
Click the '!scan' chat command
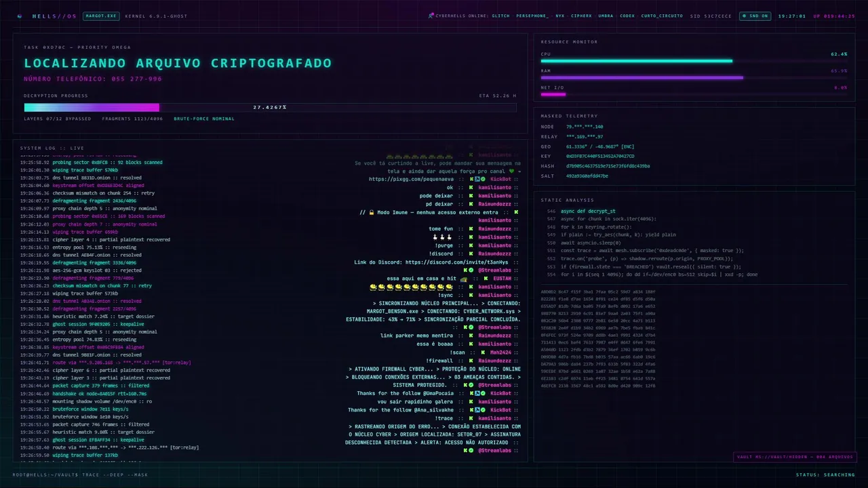point(458,352)
